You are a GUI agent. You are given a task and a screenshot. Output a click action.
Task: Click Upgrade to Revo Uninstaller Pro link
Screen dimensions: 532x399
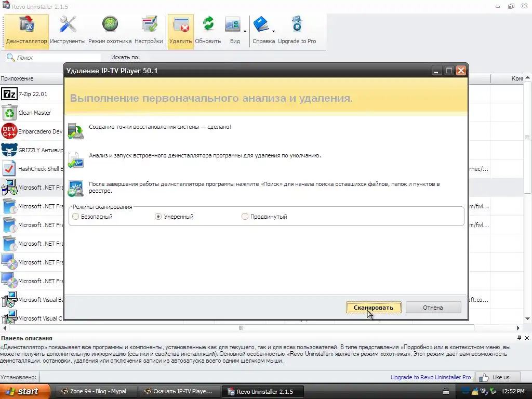[x=431, y=377]
